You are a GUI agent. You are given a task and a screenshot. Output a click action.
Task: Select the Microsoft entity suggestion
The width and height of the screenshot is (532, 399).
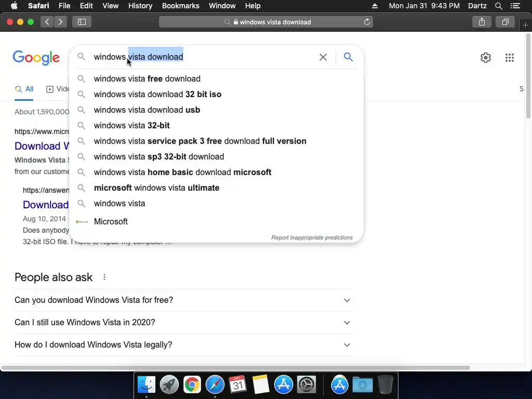click(216, 221)
